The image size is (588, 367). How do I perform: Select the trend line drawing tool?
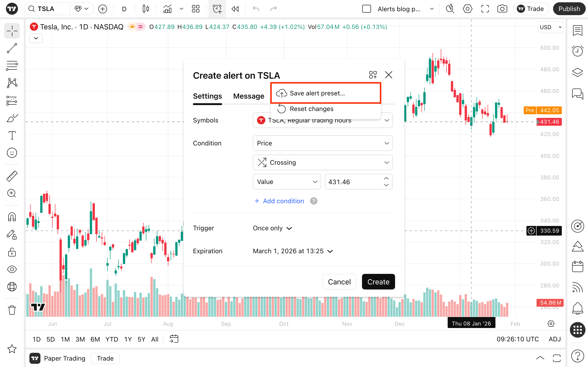[12, 48]
